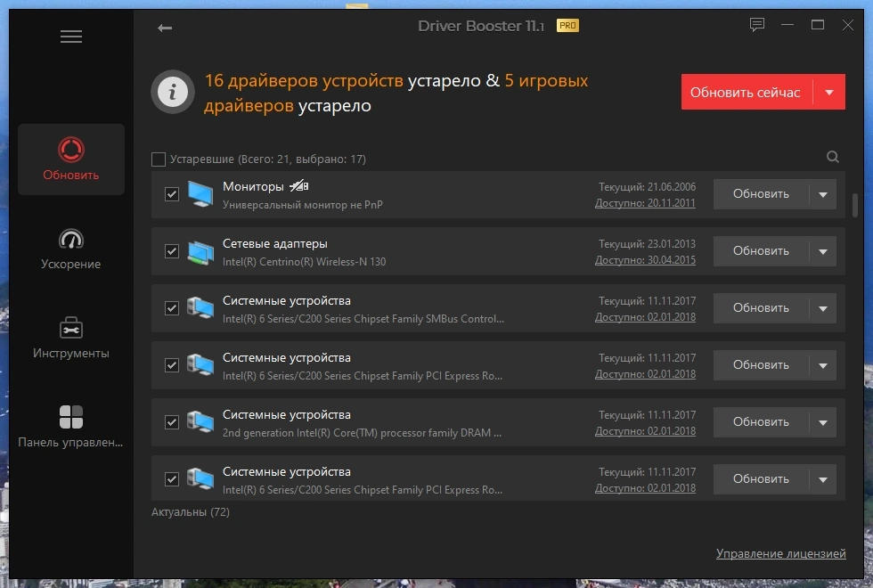Toggle the Устаревшие select-all checkbox
The image size is (873, 588).
click(x=159, y=159)
